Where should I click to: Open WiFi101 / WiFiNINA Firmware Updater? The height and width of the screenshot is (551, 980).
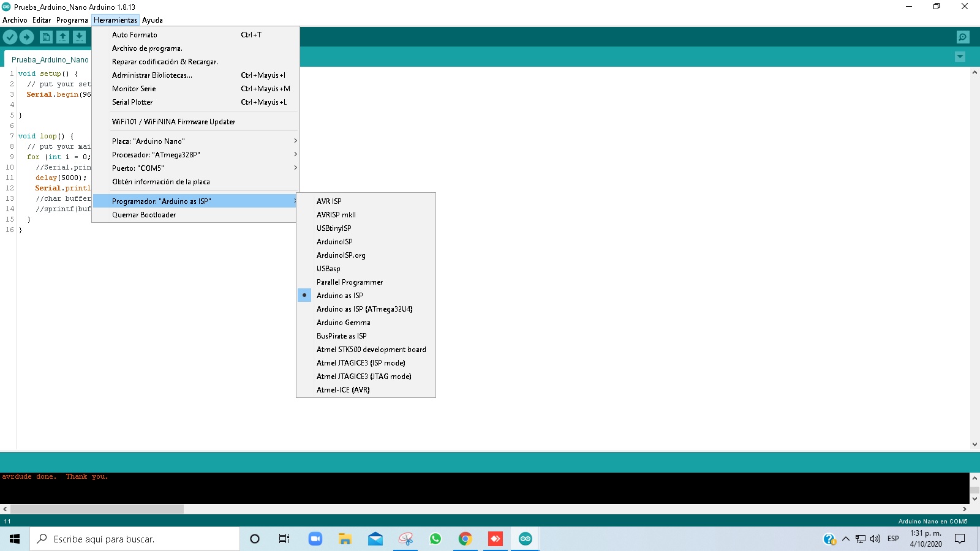pos(195,122)
